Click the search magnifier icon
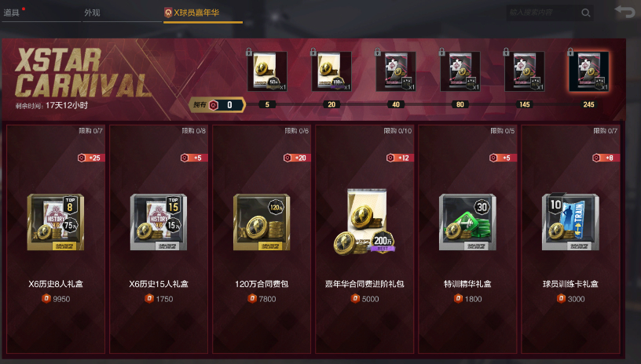This screenshot has height=364, width=641. 586,13
